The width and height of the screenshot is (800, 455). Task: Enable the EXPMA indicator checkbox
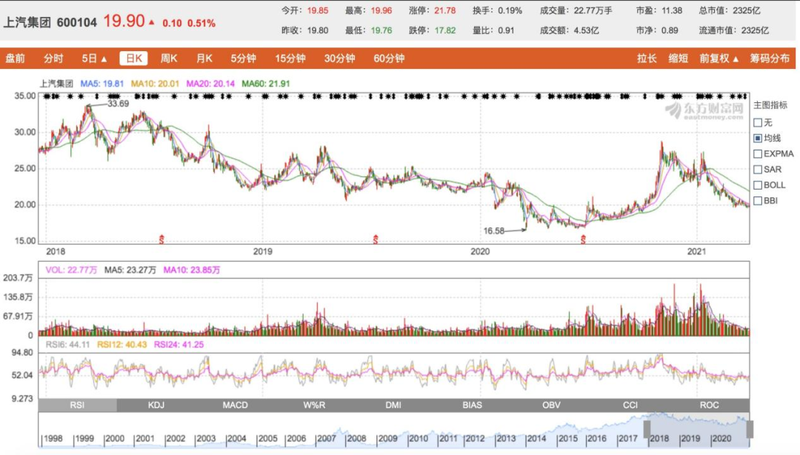tap(758, 154)
